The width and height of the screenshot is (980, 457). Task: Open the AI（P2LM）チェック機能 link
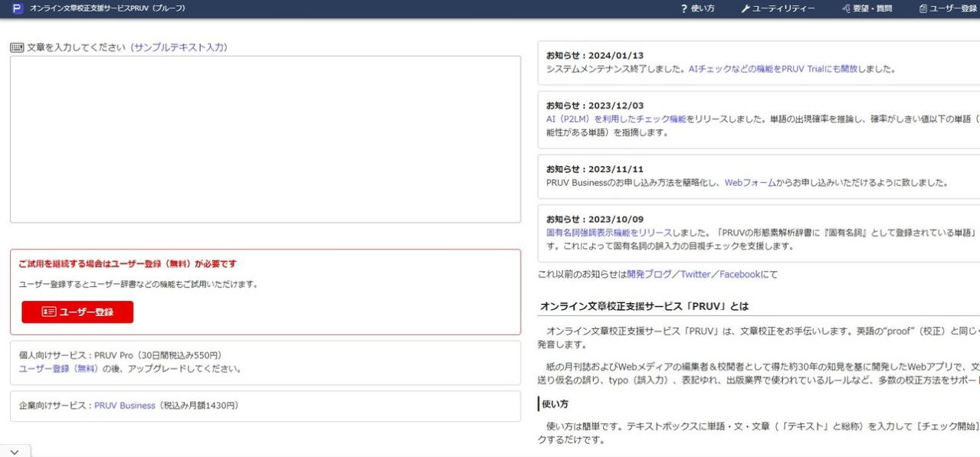point(616,119)
